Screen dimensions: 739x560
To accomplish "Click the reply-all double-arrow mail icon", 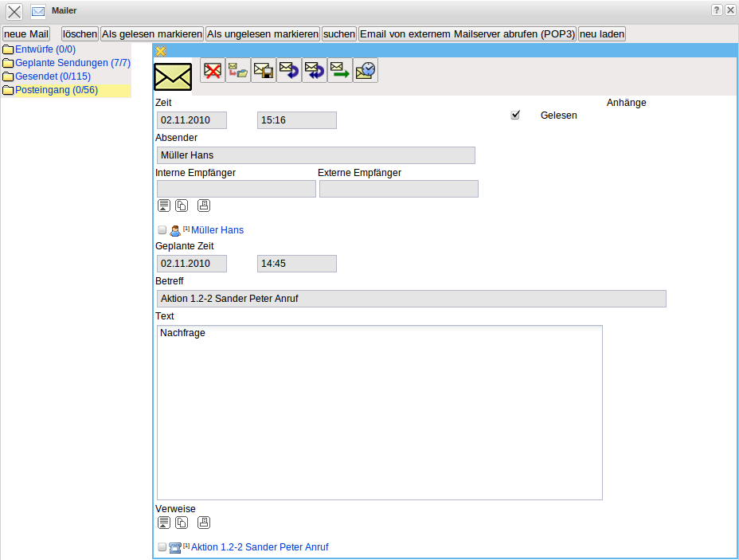I will click(x=315, y=70).
